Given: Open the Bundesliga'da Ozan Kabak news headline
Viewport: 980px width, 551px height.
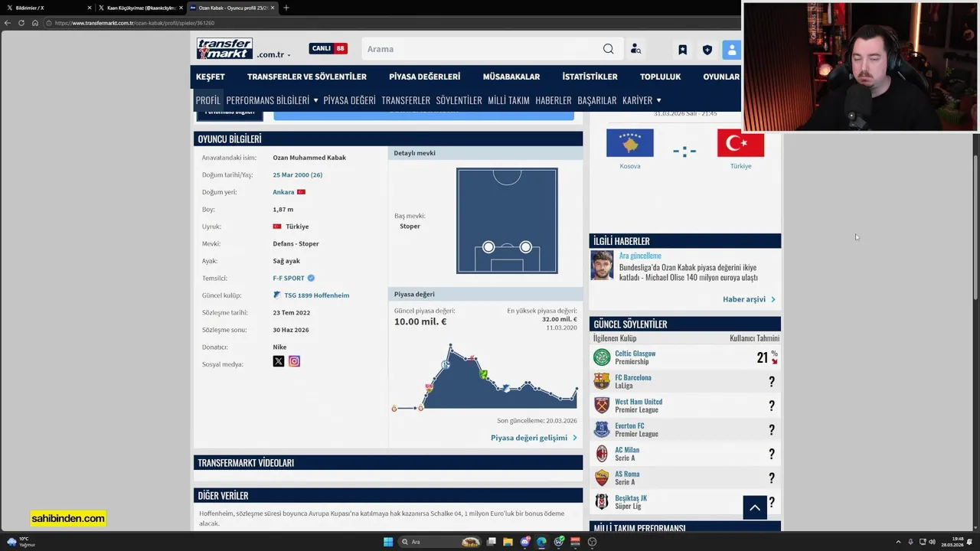Looking at the screenshot, I should coord(688,272).
